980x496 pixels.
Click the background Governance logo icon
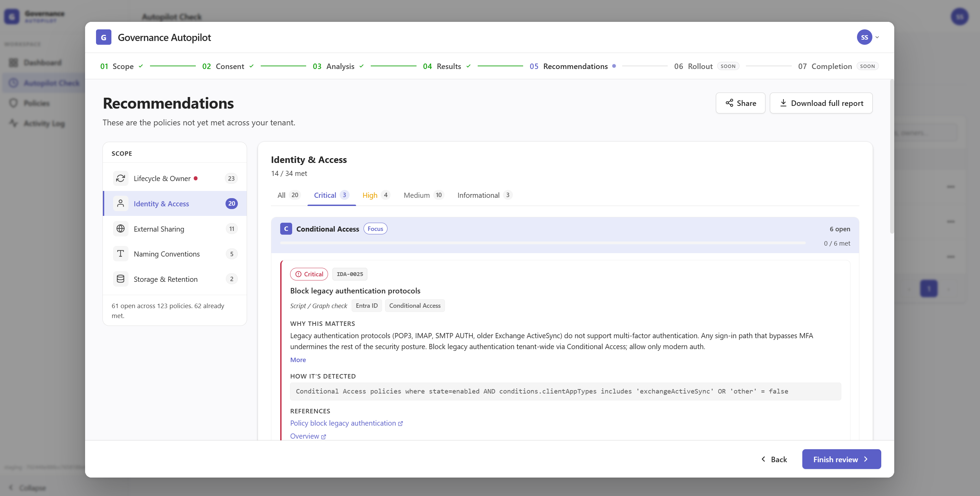point(12,17)
